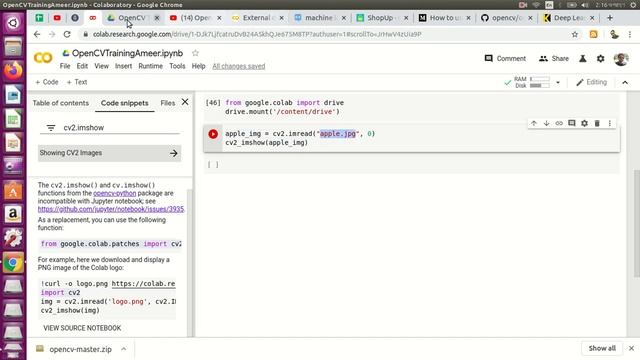Move cell down with arrow icon
640x360 pixels.
[x=546, y=123]
